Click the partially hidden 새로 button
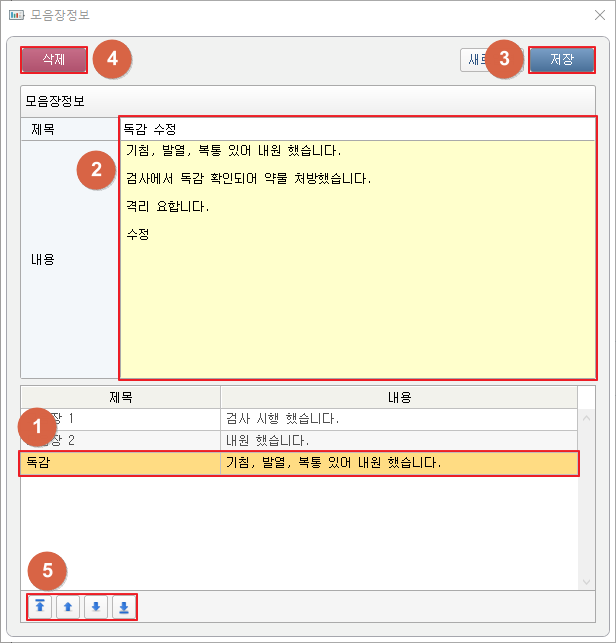This screenshot has height=643, width=616. pyautogui.click(x=472, y=59)
